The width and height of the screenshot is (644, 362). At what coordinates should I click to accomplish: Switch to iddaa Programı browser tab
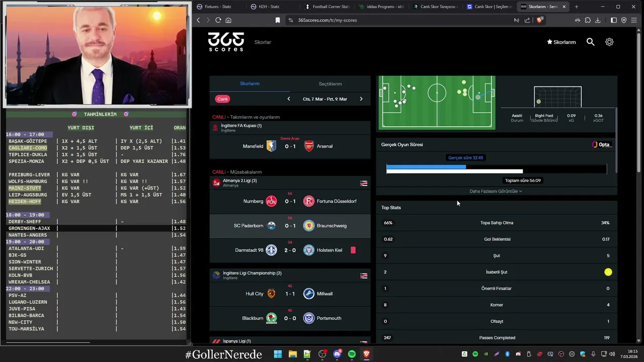(x=381, y=7)
